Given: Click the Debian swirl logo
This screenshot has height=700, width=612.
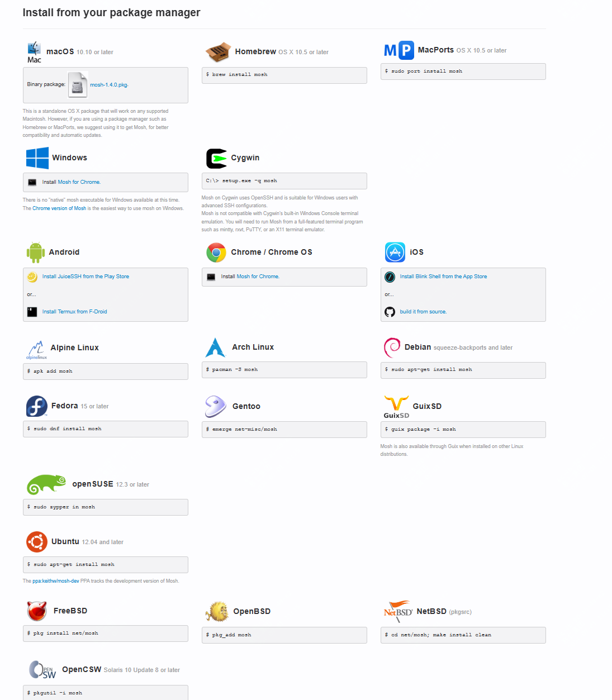Looking at the screenshot, I should point(392,347).
